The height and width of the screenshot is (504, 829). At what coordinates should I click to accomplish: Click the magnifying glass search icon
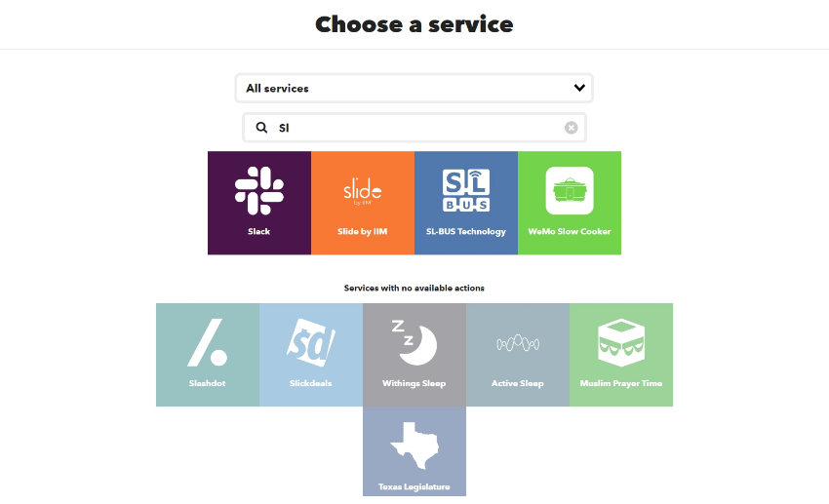point(261,128)
